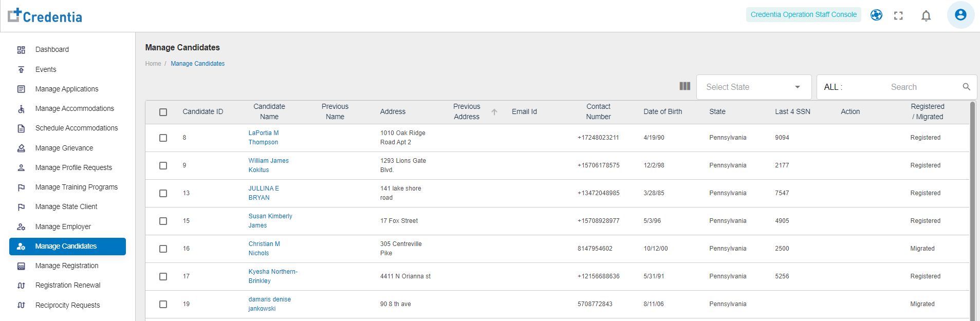Screen dimensions: 980x321
Task: Tick the checkbox for candidate 16
Action: (x=163, y=249)
